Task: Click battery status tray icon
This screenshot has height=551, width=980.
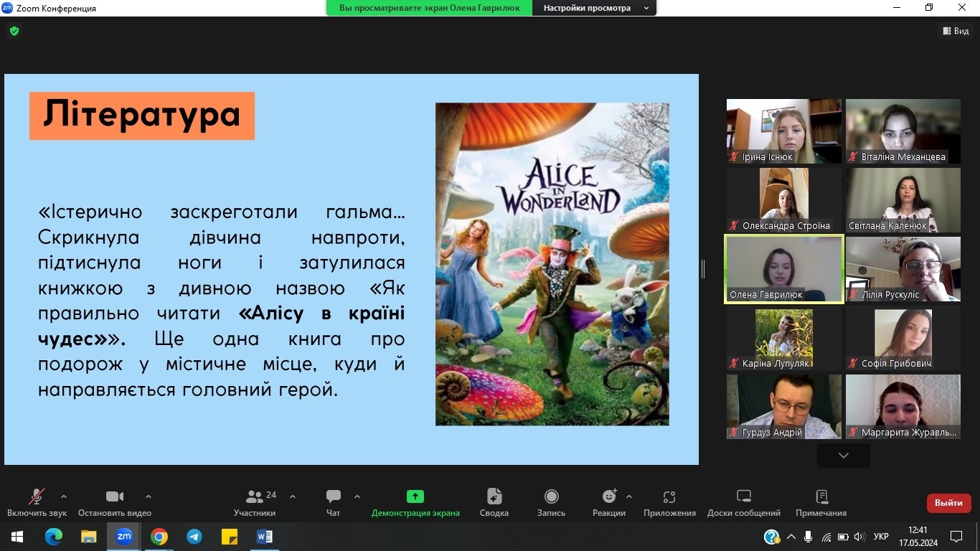Action: tap(843, 537)
